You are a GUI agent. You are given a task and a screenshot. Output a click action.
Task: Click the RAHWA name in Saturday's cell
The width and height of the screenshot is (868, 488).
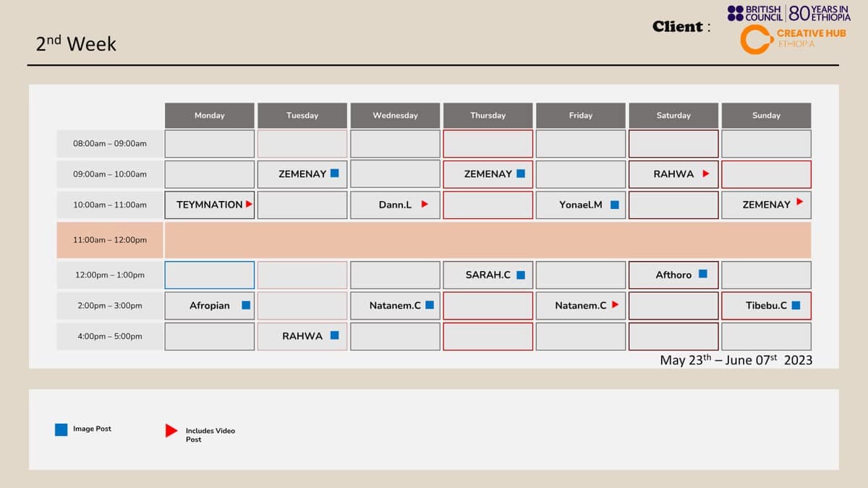673,174
